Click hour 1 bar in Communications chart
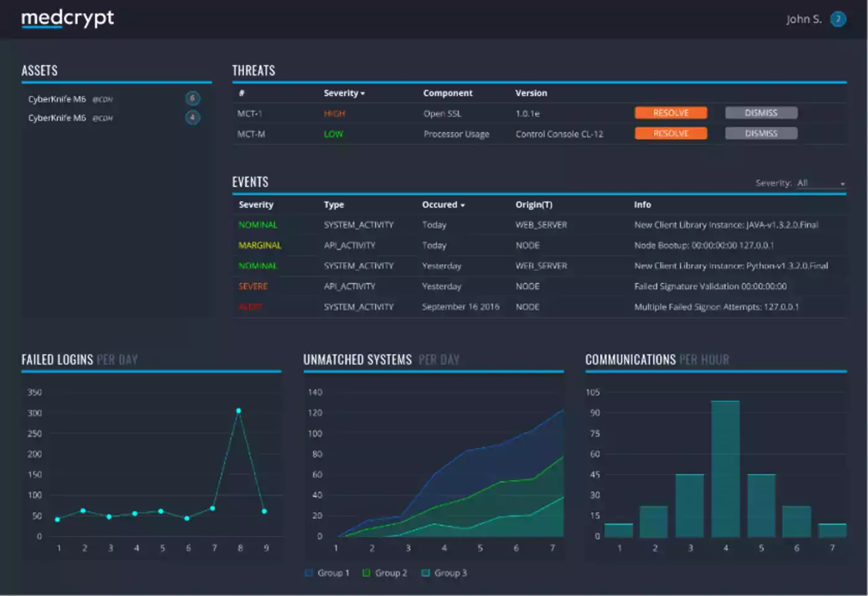The width and height of the screenshot is (868, 596). coord(618,530)
